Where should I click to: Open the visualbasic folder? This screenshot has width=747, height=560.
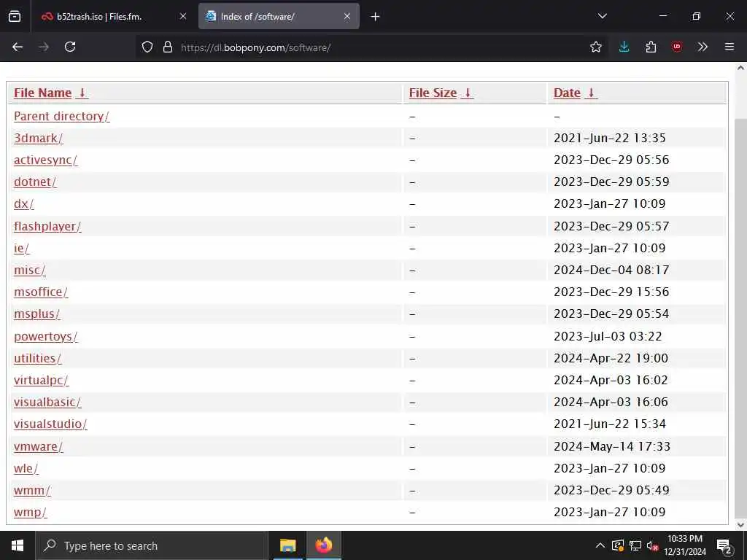[47, 402]
